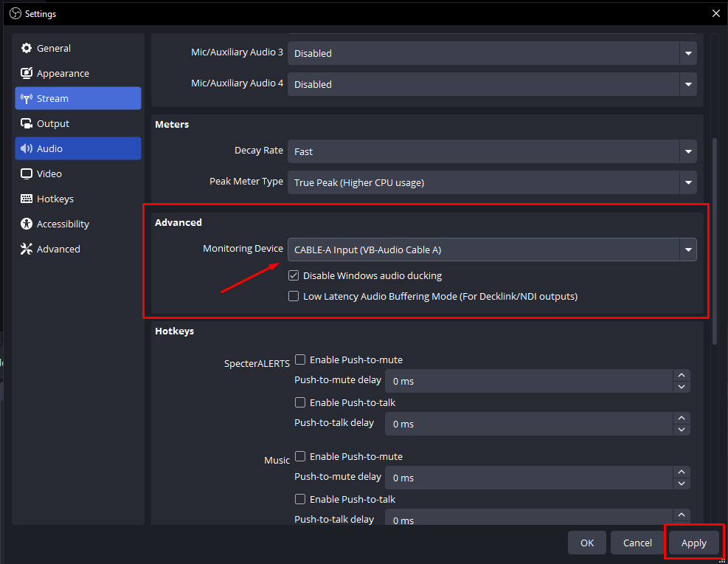The image size is (728, 564).
Task: Apply the settings changes
Action: pos(693,543)
